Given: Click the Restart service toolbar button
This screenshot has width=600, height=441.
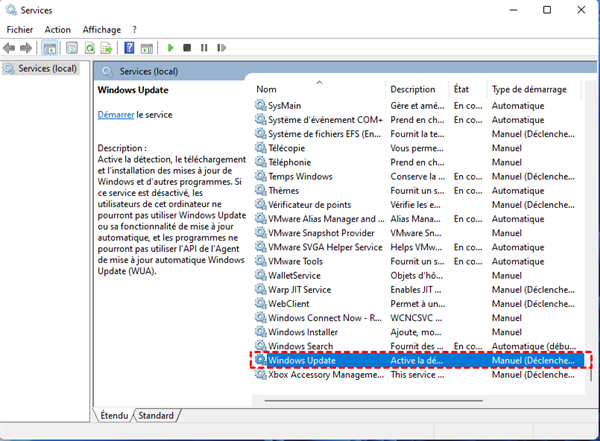Looking at the screenshot, I should (x=222, y=48).
